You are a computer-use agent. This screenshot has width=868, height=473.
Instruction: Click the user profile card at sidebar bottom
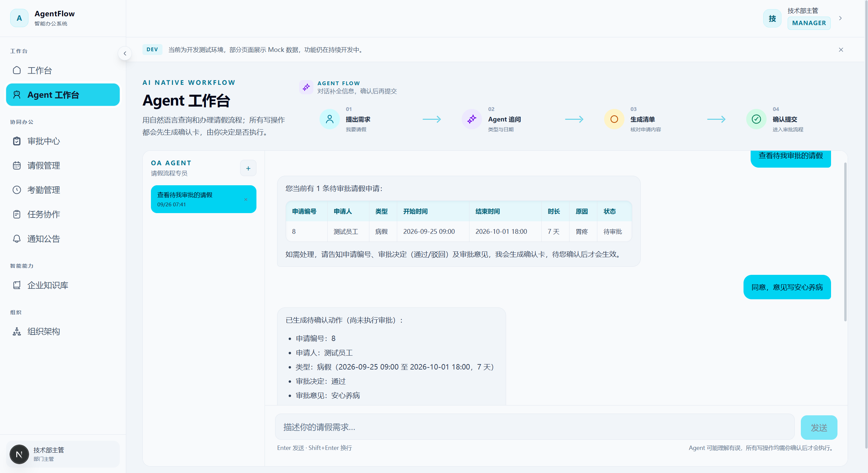[63, 454]
